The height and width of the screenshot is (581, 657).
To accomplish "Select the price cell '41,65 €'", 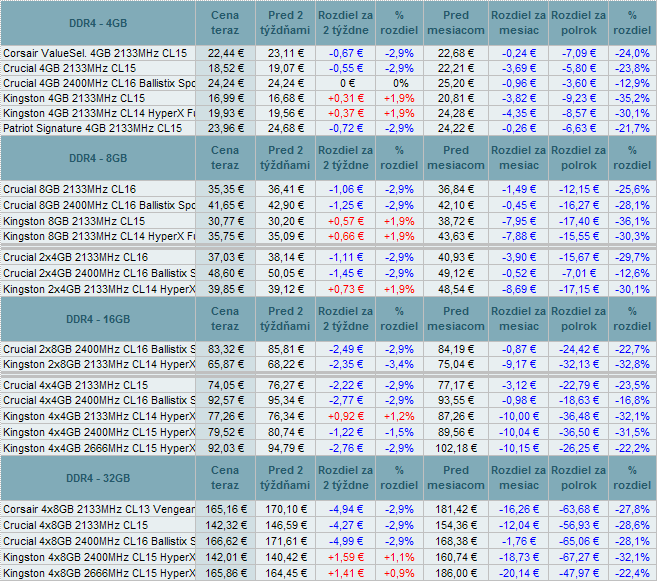I will click(x=225, y=205).
